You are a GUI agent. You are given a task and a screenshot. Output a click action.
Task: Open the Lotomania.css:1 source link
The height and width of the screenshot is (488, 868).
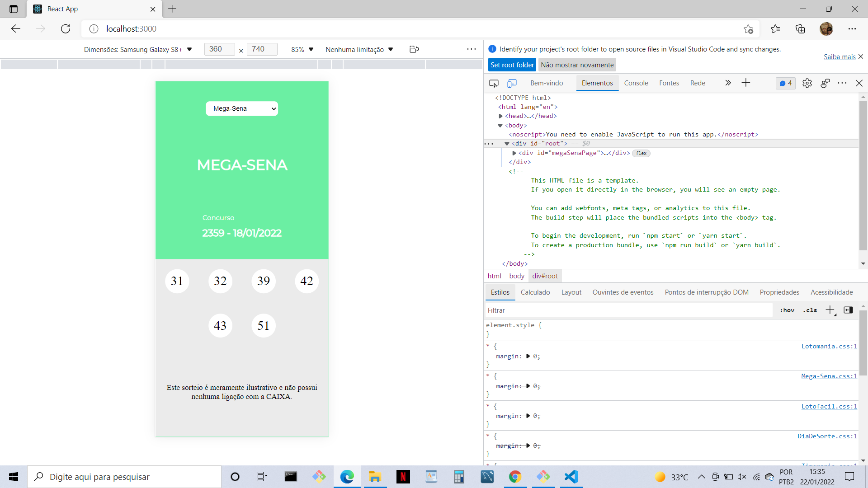click(829, 346)
